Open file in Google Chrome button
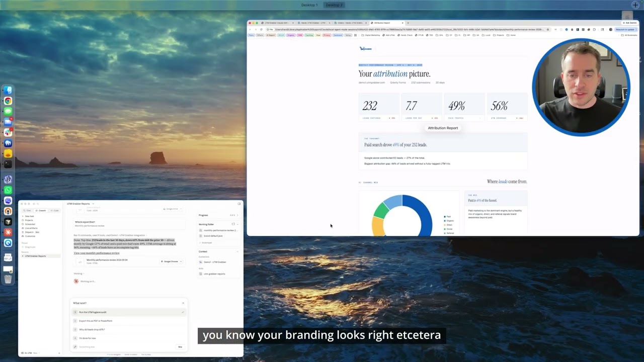The height and width of the screenshot is (362, 644). point(170,261)
